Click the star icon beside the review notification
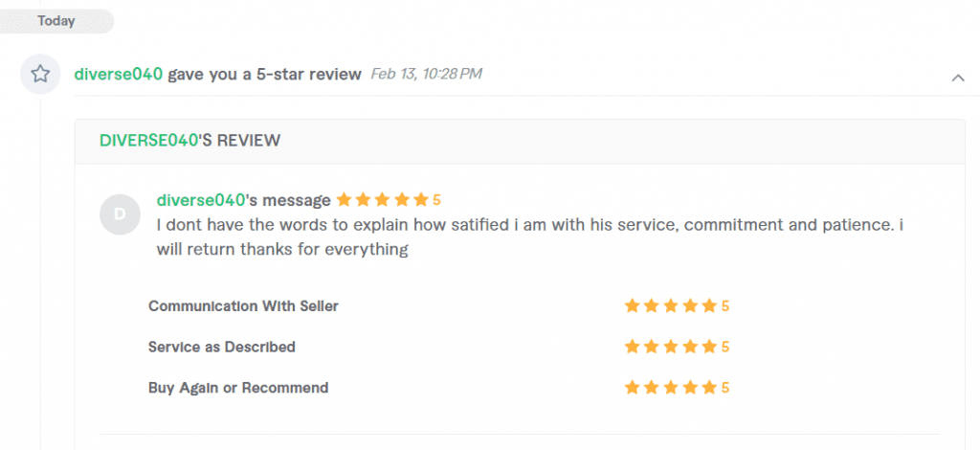Screen dimensions: 980x450 pos(40,74)
